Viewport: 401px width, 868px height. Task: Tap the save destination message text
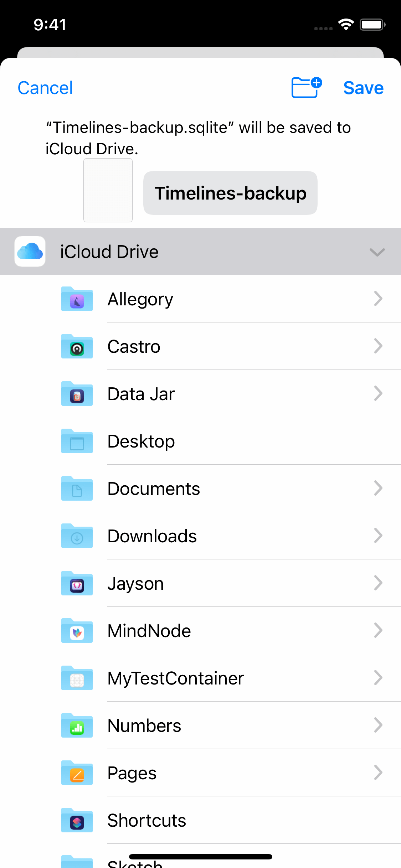198,138
